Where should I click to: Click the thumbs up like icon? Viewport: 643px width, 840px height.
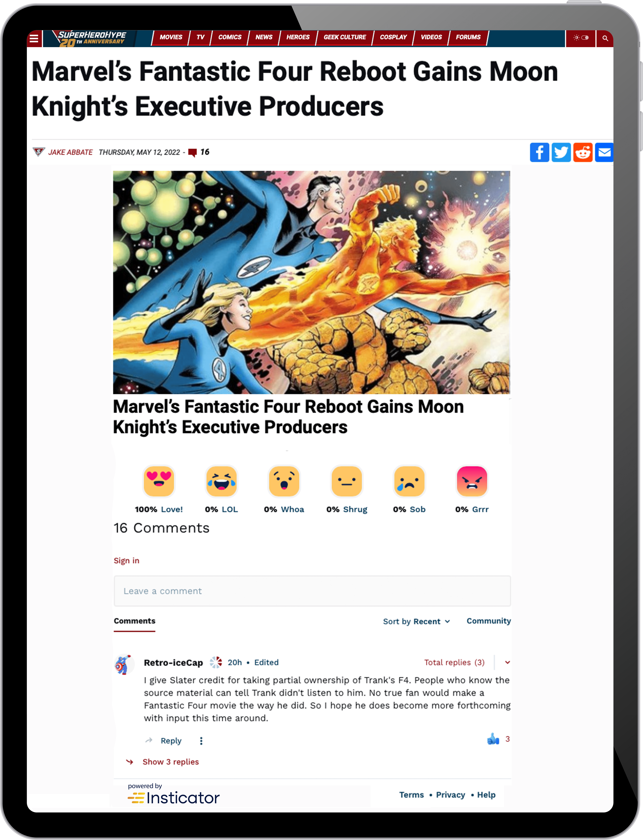click(493, 739)
